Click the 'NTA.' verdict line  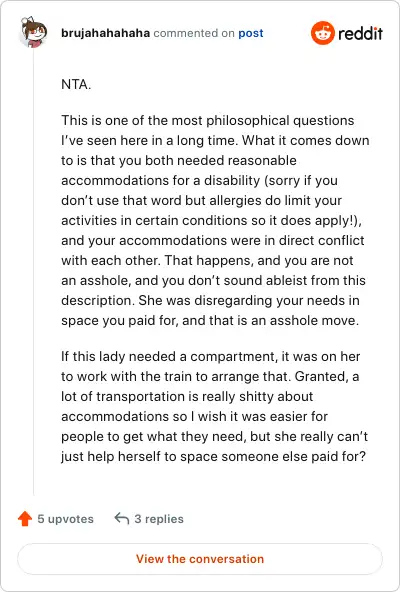76,84
